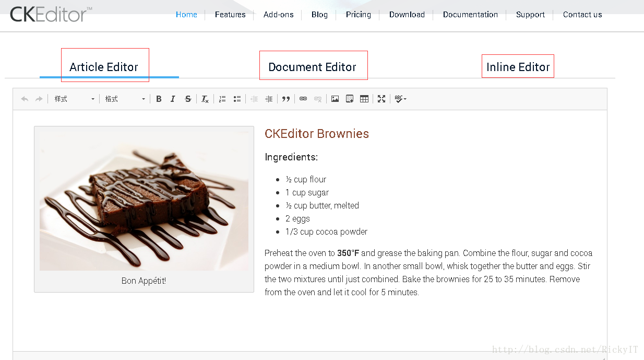
Task: Click the Decrease Indent icon
Action: 254,99
